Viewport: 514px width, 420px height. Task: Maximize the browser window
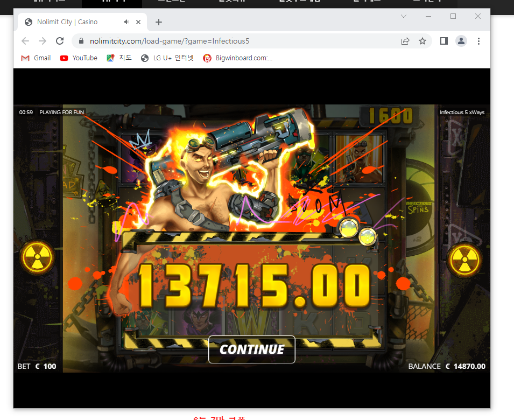tap(453, 16)
